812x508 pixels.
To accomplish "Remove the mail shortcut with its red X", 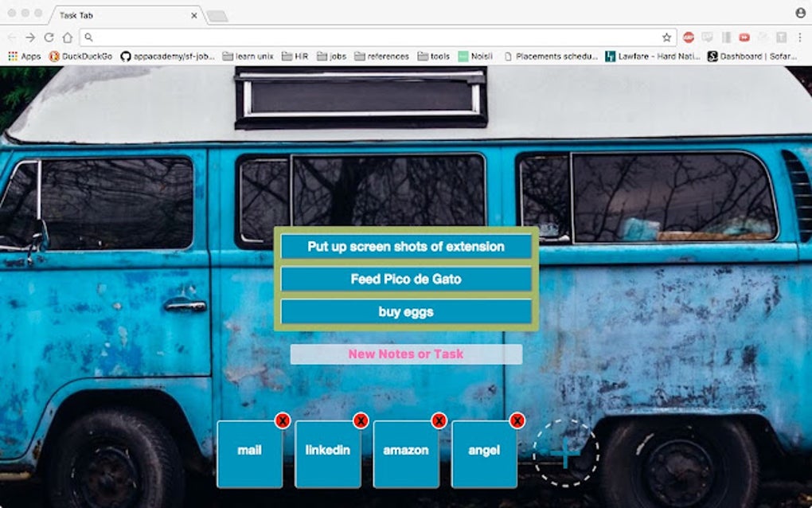I will pyautogui.click(x=283, y=420).
